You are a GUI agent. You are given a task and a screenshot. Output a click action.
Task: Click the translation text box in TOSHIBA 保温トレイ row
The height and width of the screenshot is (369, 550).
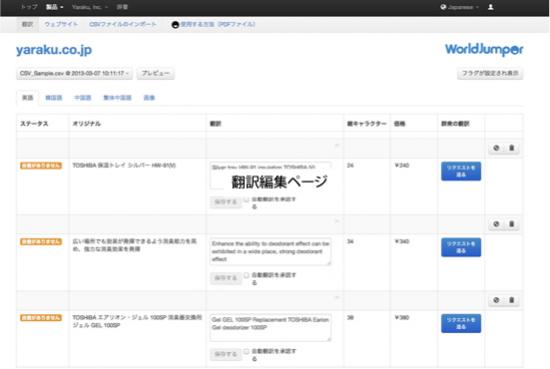(270, 175)
